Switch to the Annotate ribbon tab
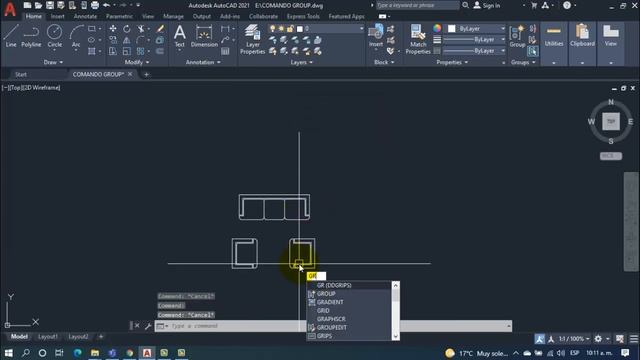This screenshot has height=360, width=640. click(x=85, y=16)
